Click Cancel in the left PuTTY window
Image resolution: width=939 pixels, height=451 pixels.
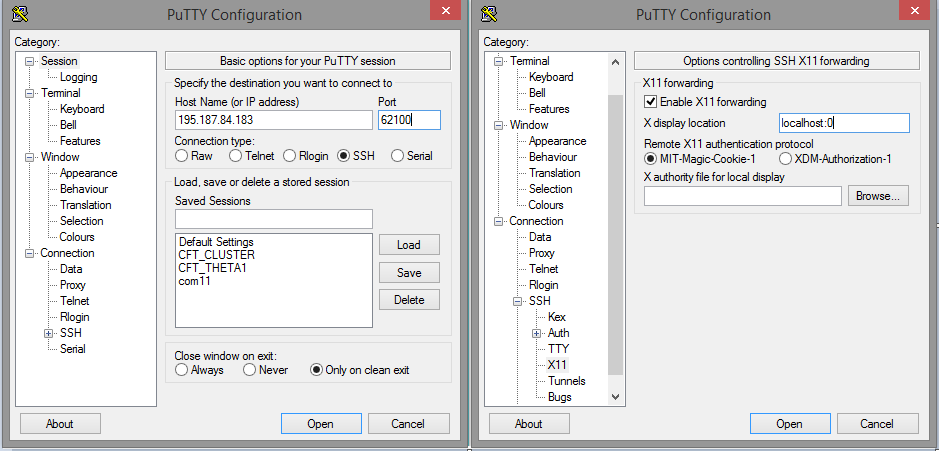tap(408, 423)
